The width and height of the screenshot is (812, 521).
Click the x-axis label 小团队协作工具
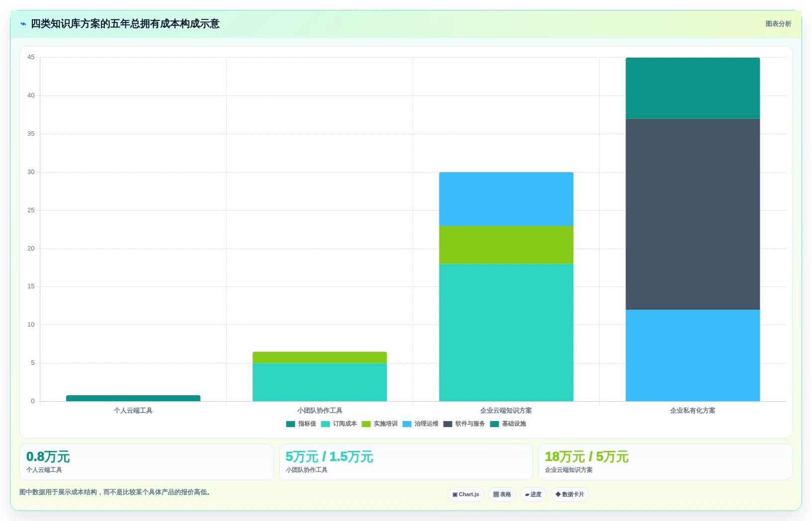click(320, 411)
